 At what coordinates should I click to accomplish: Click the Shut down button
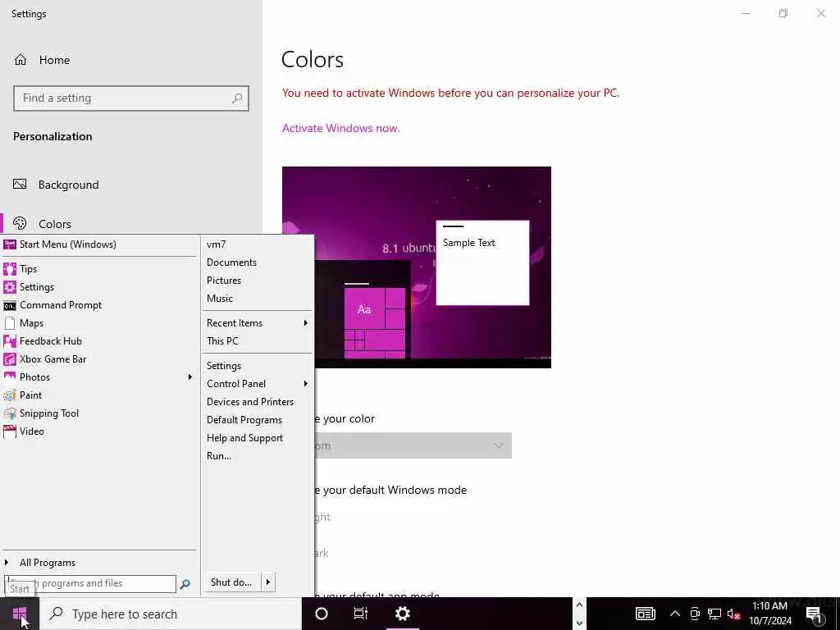coord(232,582)
